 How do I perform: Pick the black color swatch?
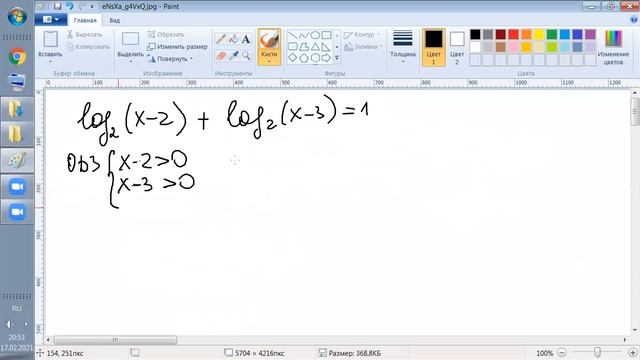coord(475,34)
